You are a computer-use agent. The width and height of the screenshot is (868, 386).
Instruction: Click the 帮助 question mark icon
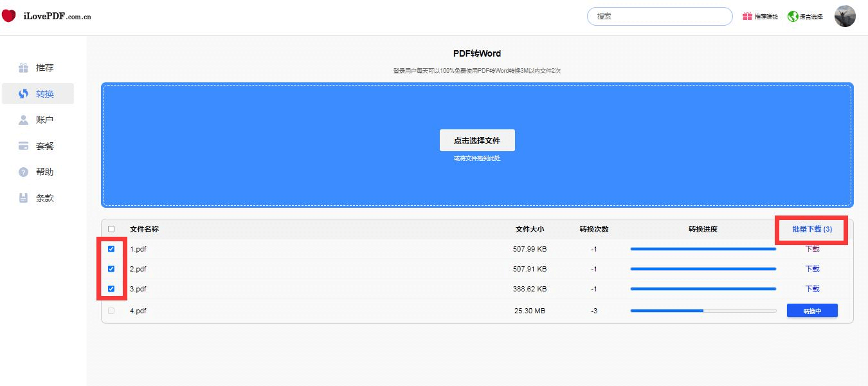click(x=23, y=172)
